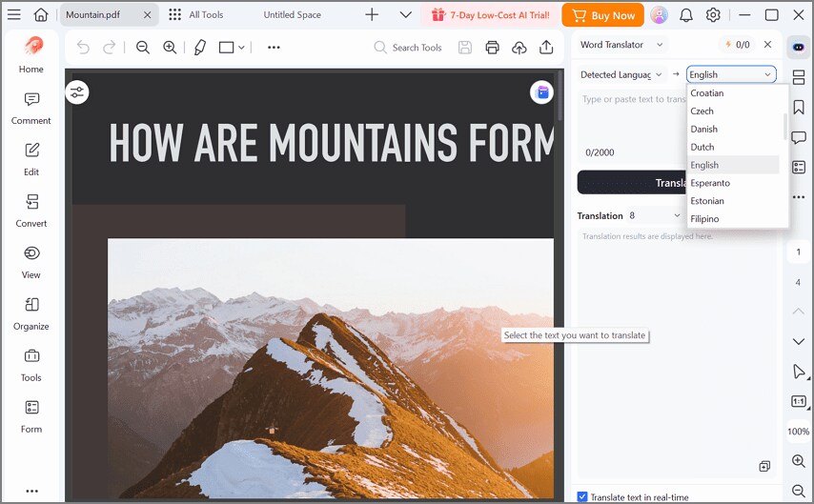Open the Form tools
This screenshot has height=504, width=814.
(31, 416)
